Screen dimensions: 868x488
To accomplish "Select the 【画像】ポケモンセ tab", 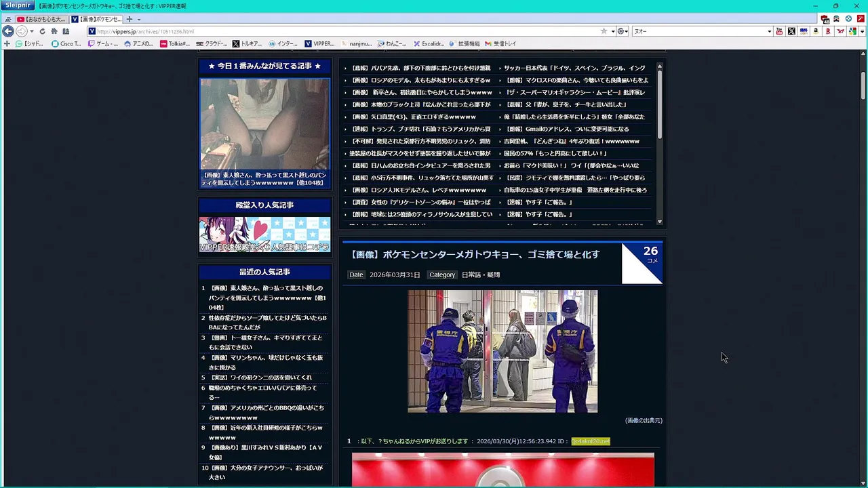I will [96, 19].
